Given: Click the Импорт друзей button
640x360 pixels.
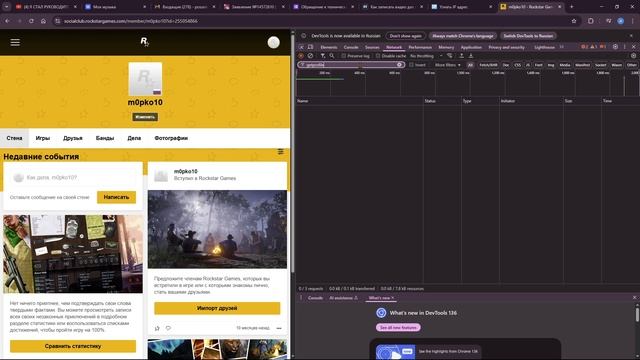Looking at the screenshot, I should point(217,308).
